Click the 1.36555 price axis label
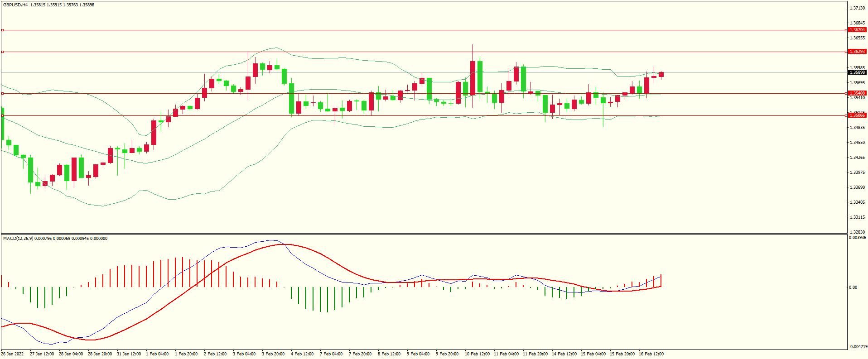 tap(857, 38)
